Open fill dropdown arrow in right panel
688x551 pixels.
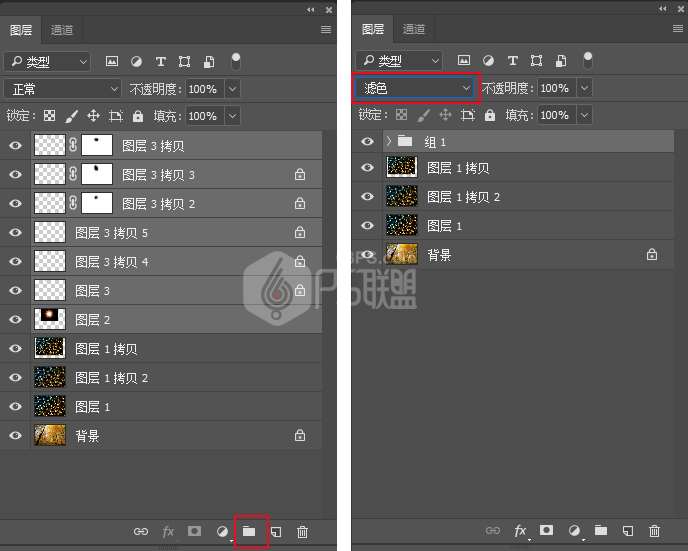click(x=584, y=115)
